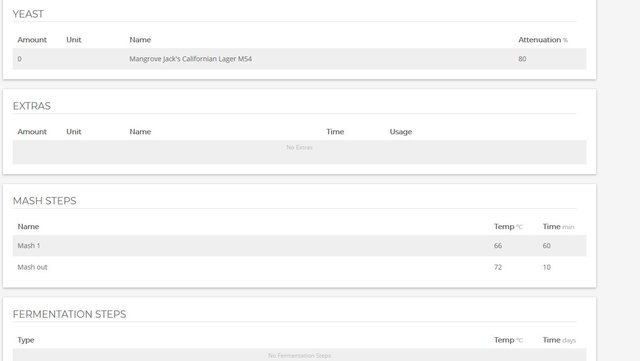Screen dimensions: 640x361
Task: Select the EXTRAS section heading
Action: point(31,106)
